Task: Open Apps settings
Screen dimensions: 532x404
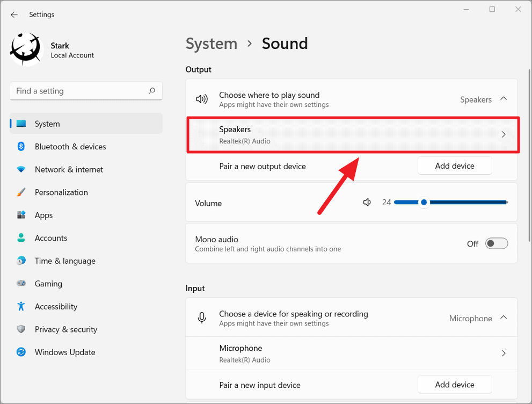Action: tap(43, 215)
